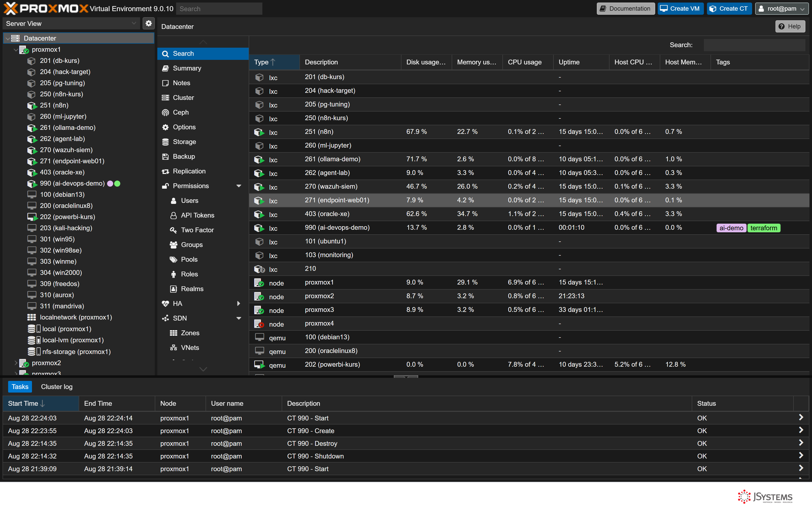
Task: Collapse the proxmox1 tree node
Action: (x=15, y=49)
